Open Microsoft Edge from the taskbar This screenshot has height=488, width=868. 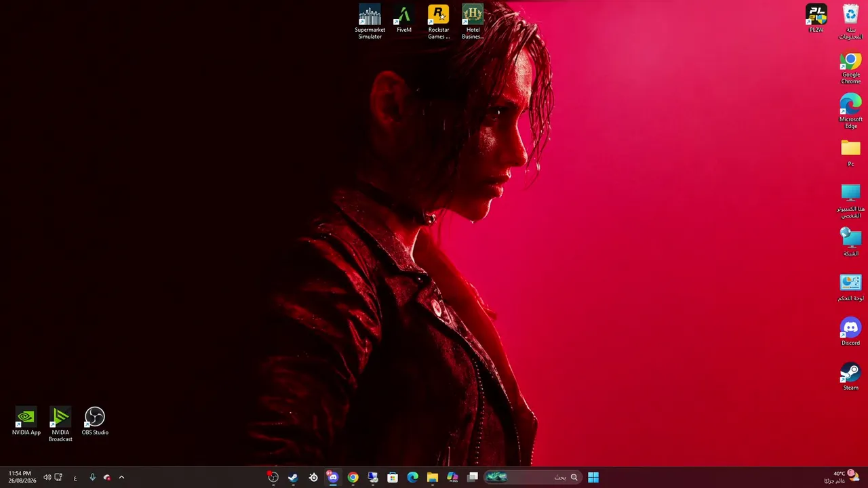point(412,477)
